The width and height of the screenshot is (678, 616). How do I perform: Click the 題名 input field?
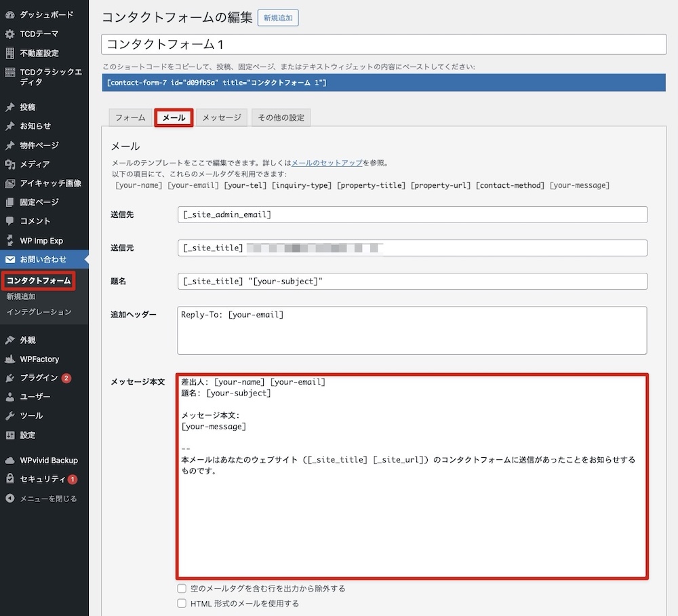412,281
